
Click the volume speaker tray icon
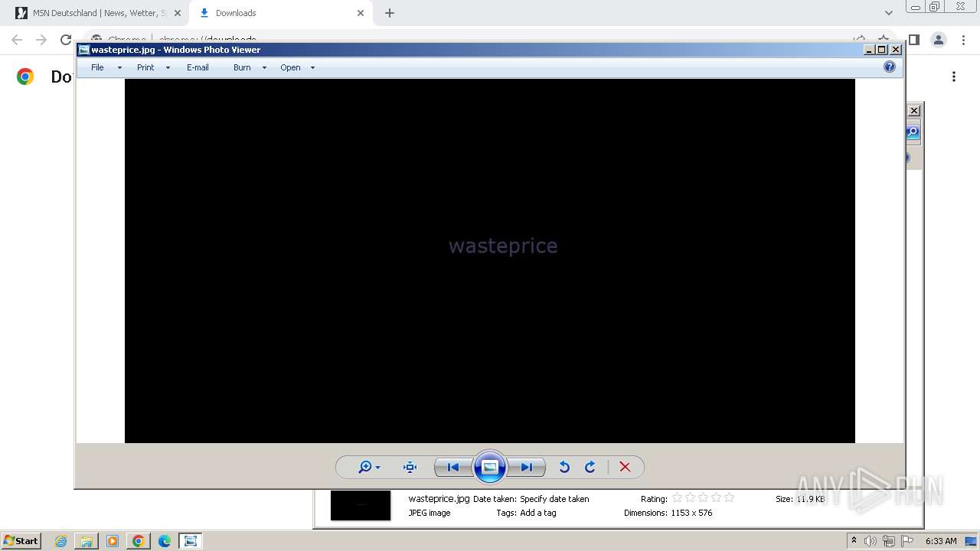(871, 541)
